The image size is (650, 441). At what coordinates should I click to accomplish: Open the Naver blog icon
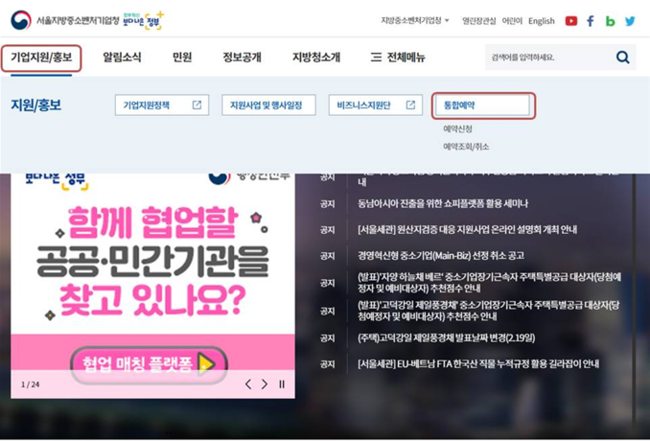pos(610,21)
